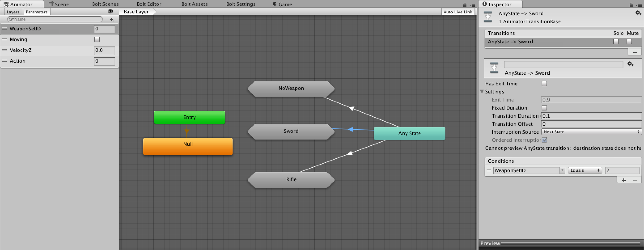This screenshot has height=250, width=644.
Task: Click the add parameter plus icon
Action: pyautogui.click(x=112, y=19)
